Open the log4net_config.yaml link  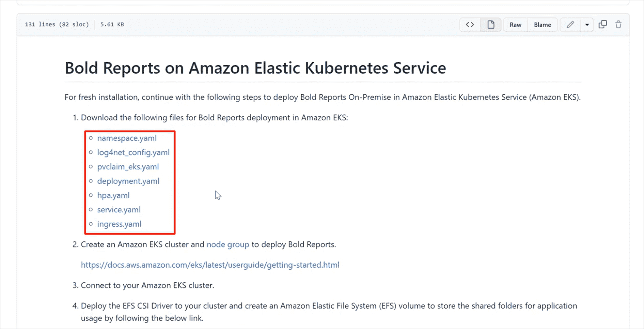(x=133, y=152)
